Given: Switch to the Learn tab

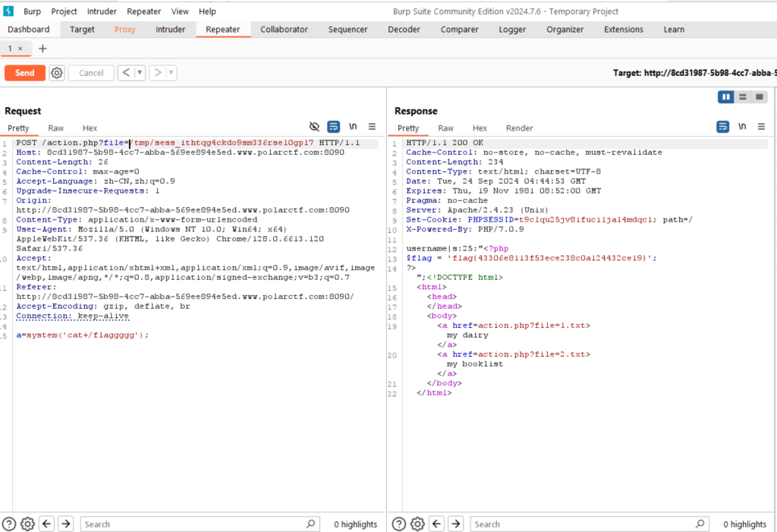Looking at the screenshot, I should [674, 30].
